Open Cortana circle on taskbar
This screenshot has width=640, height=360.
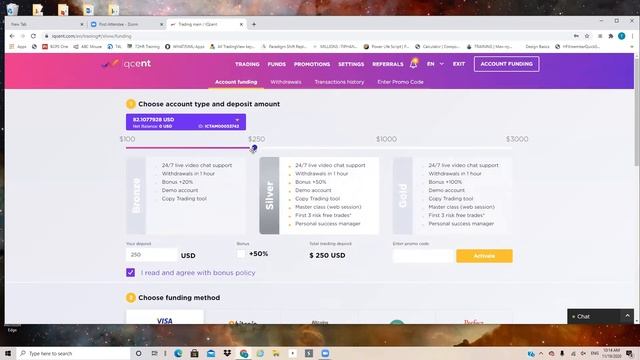click(138, 353)
